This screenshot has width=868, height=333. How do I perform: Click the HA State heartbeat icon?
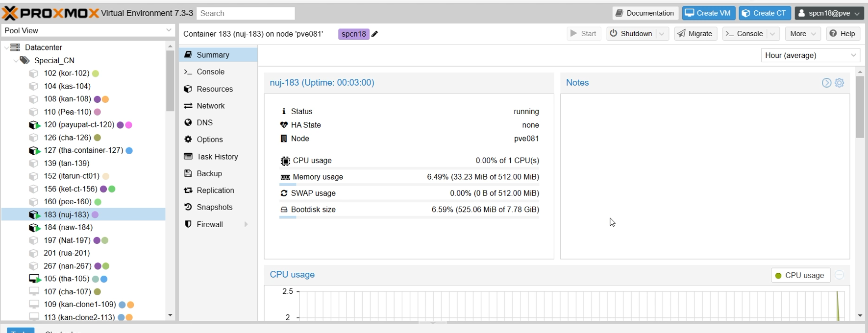(x=284, y=125)
